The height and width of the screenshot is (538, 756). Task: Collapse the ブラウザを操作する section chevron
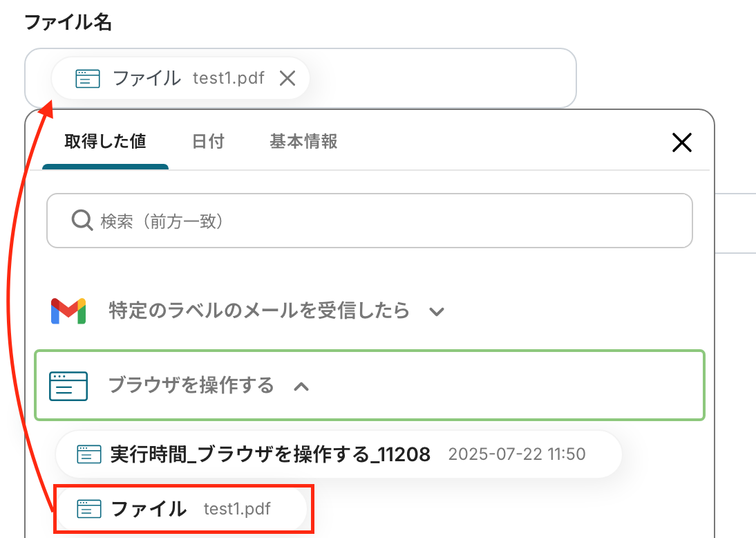[x=301, y=386]
